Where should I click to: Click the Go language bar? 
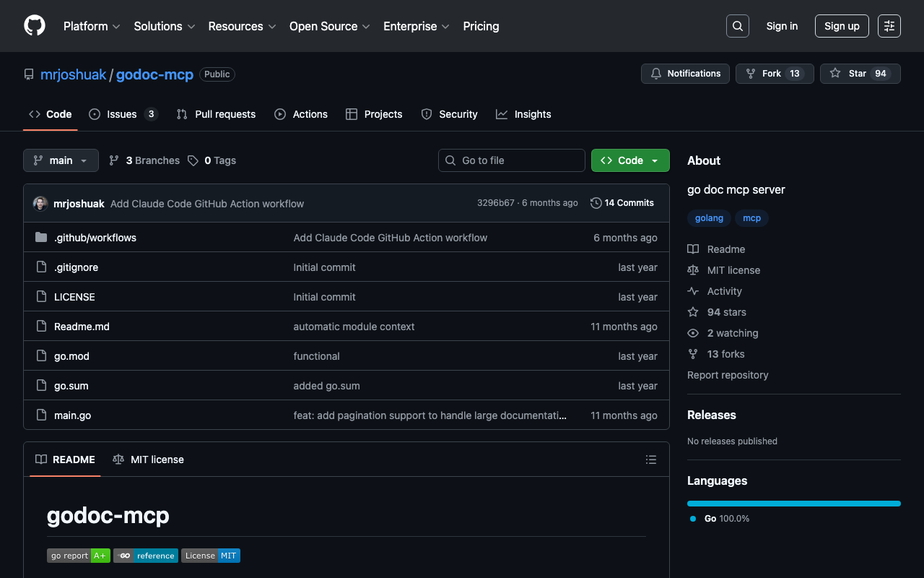point(793,504)
